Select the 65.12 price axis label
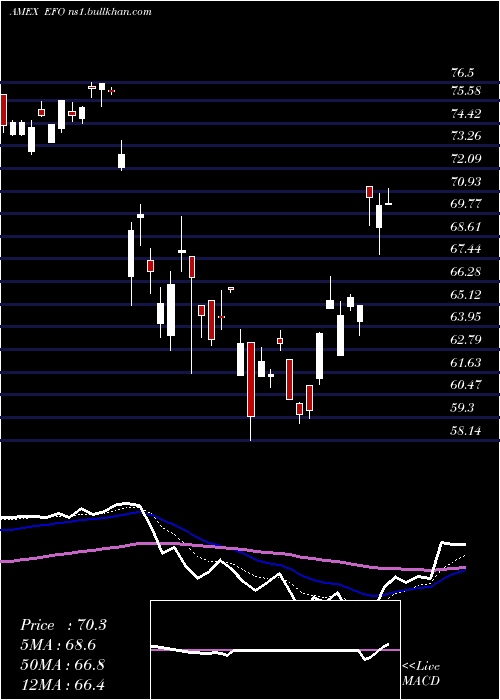Viewport: 500px width, 700px height. click(466, 295)
